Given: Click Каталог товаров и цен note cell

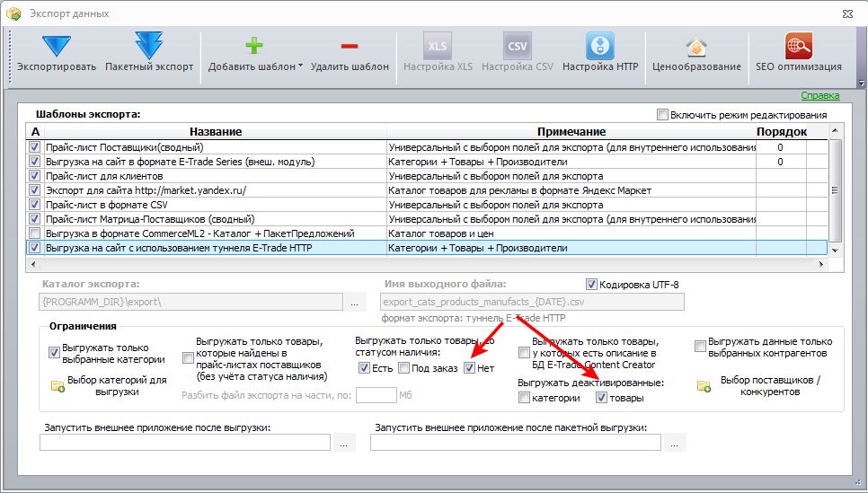Looking at the screenshot, I should pyautogui.click(x=571, y=233).
